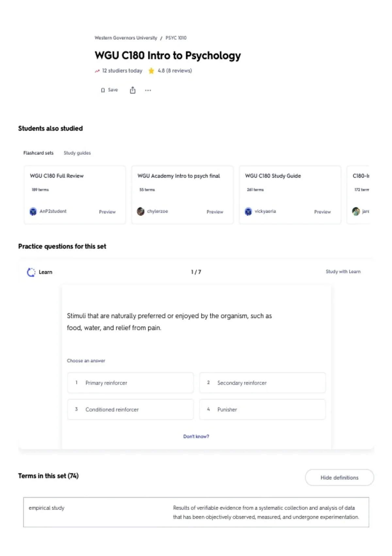Toggle the Hide definitions button
The image size is (392, 556).
click(x=339, y=478)
